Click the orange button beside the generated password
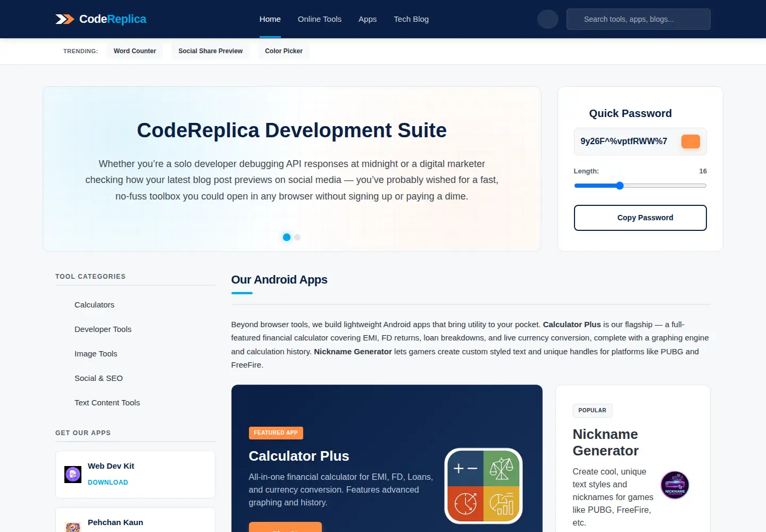This screenshot has height=532, width=766. 690,142
